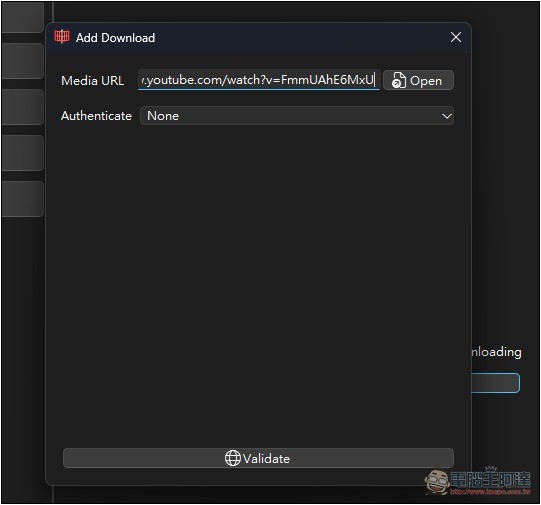Select the bottom sidebar navigation item
Viewport: 541px width, 505px height.
(22, 199)
